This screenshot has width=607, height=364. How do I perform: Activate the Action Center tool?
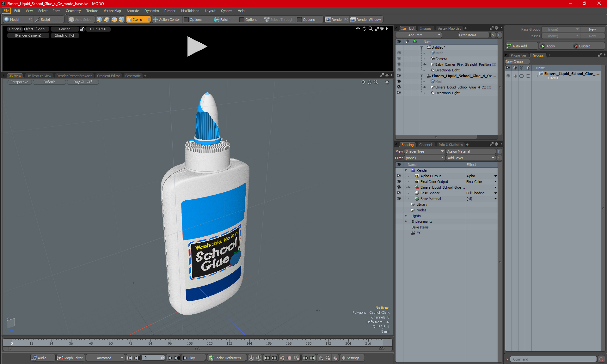coord(167,20)
